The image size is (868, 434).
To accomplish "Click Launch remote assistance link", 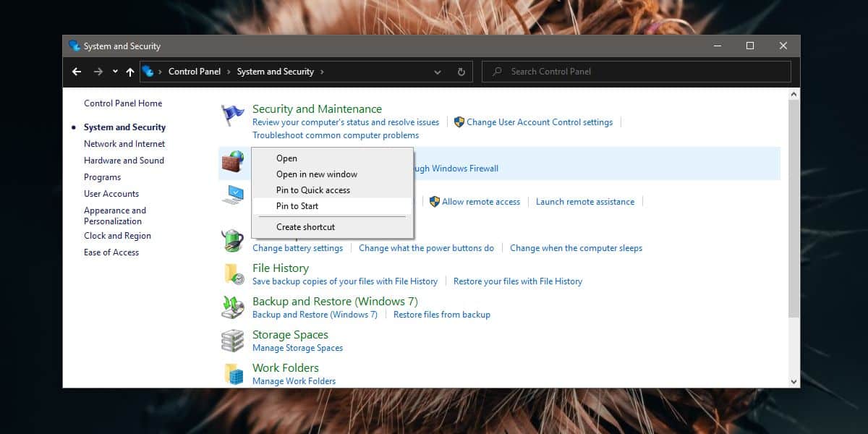I will (x=585, y=202).
